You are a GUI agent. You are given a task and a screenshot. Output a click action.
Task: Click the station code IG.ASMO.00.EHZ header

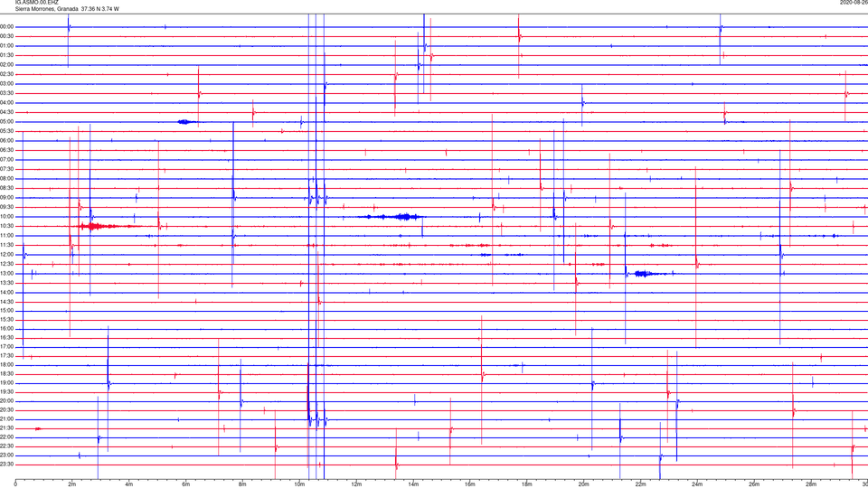(x=36, y=2)
